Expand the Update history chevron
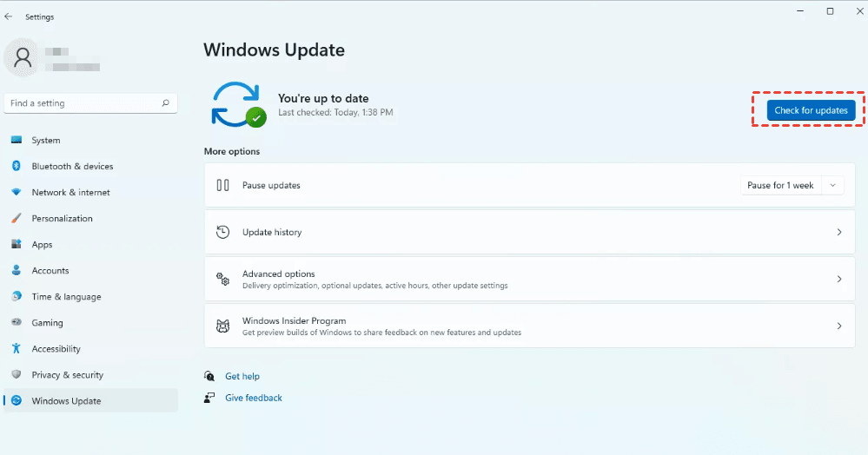 pos(838,232)
